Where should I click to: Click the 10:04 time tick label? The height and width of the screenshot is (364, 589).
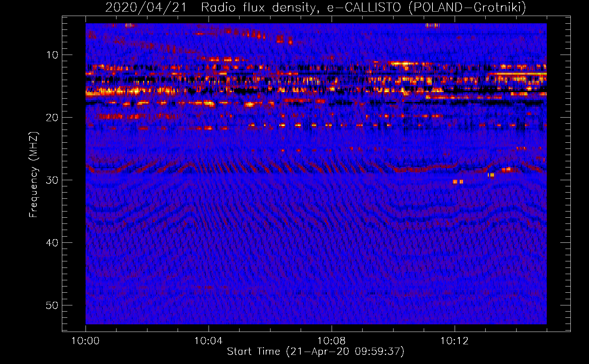(x=208, y=341)
